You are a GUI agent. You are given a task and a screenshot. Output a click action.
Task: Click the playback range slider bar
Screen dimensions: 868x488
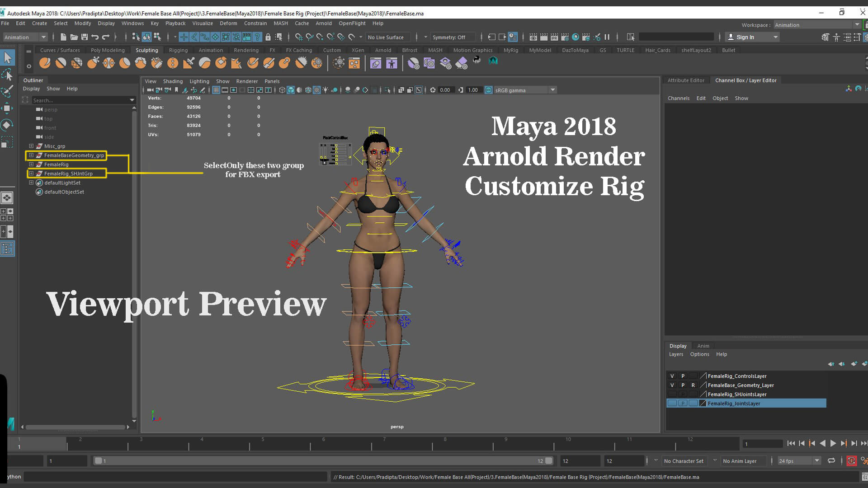tap(323, 461)
